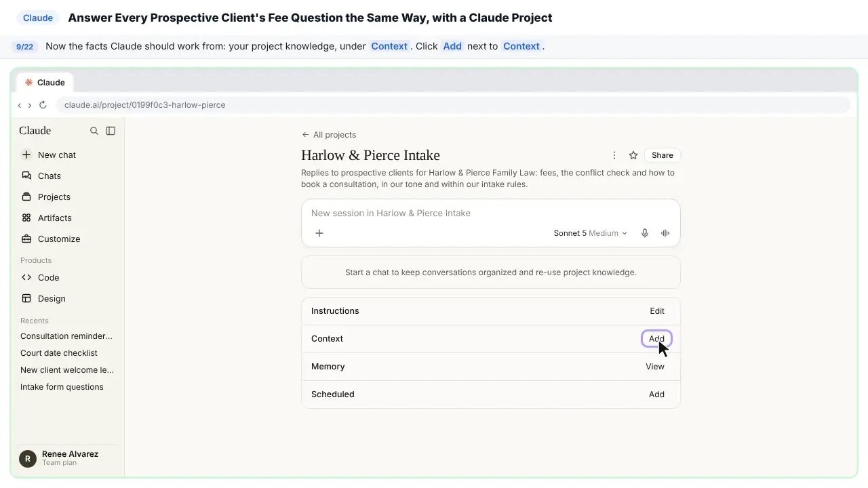Reload the page with the refresh icon
868x488 pixels.
tap(43, 105)
